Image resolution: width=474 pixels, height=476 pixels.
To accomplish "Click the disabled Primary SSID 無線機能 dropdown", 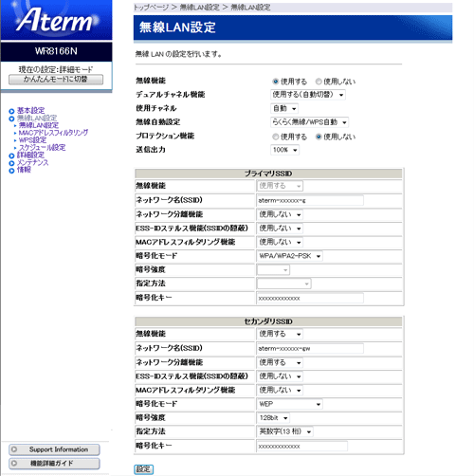I will point(280,186).
